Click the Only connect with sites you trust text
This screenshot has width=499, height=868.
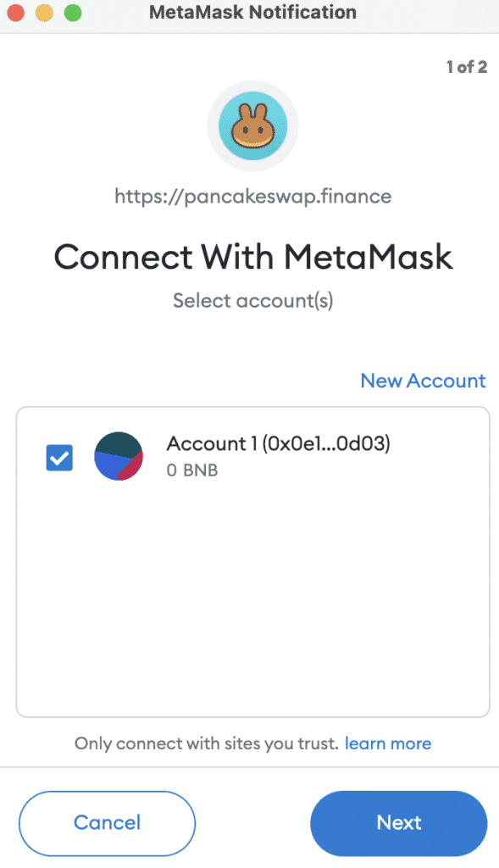(207, 743)
